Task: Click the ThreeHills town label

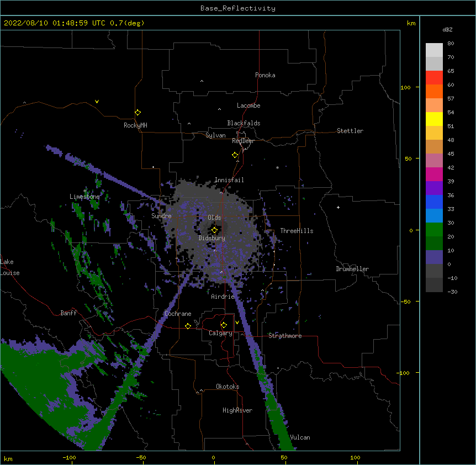Action: tap(297, 231)
